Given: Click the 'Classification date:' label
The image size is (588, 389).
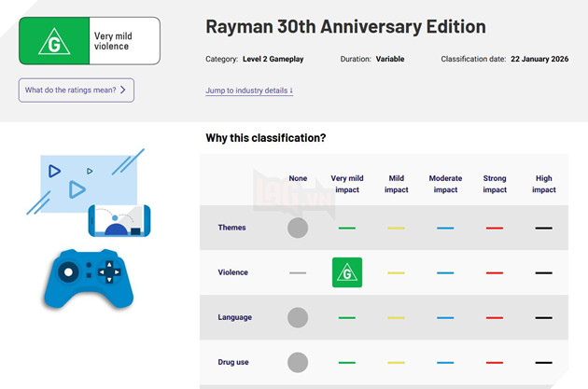Looking at the screenshot, I should (473, 59).
